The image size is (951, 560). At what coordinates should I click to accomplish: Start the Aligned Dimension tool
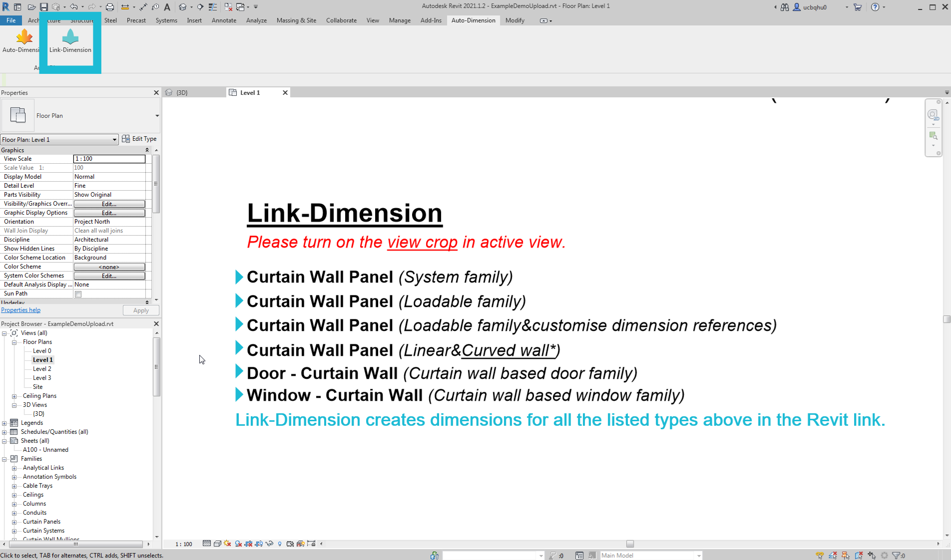click(x=143, y=7)
